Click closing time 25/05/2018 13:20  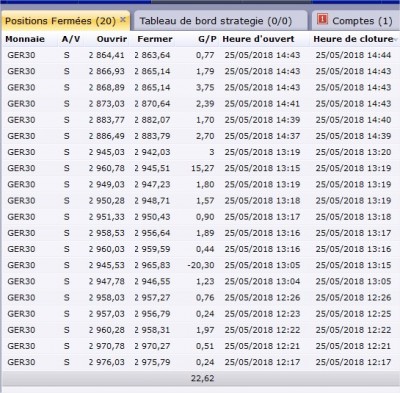point(353,152)
